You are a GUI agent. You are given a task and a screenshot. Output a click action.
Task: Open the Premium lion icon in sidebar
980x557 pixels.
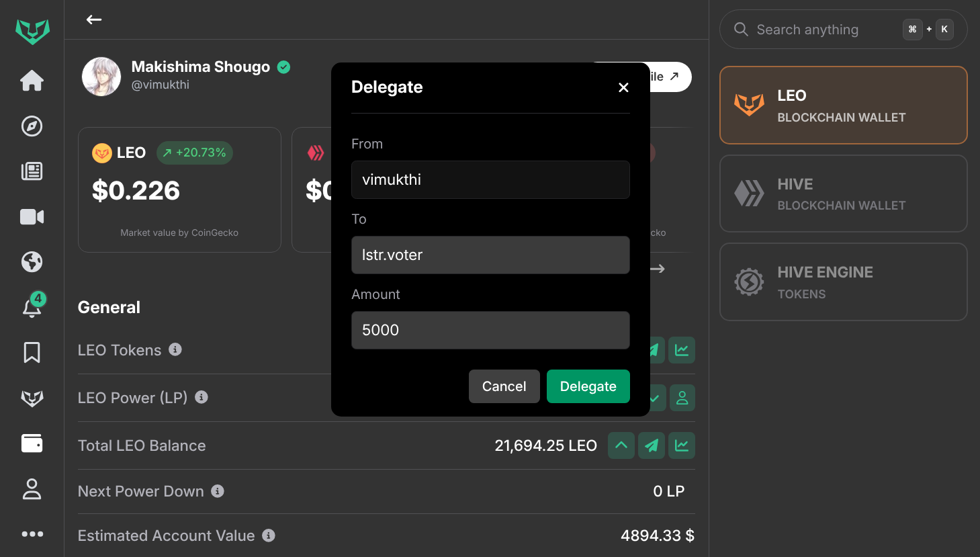point(32,398)
